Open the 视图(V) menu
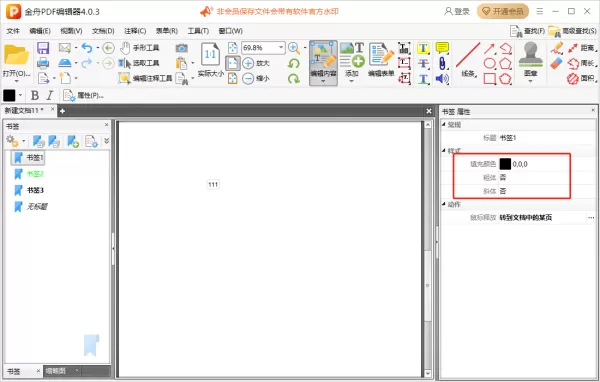This screenshot has width=600, height=382. click(x=71, y=31)
